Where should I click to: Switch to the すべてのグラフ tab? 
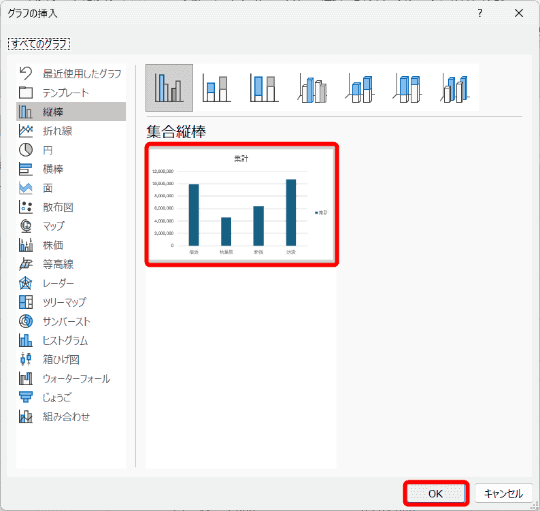pos(39,44)
